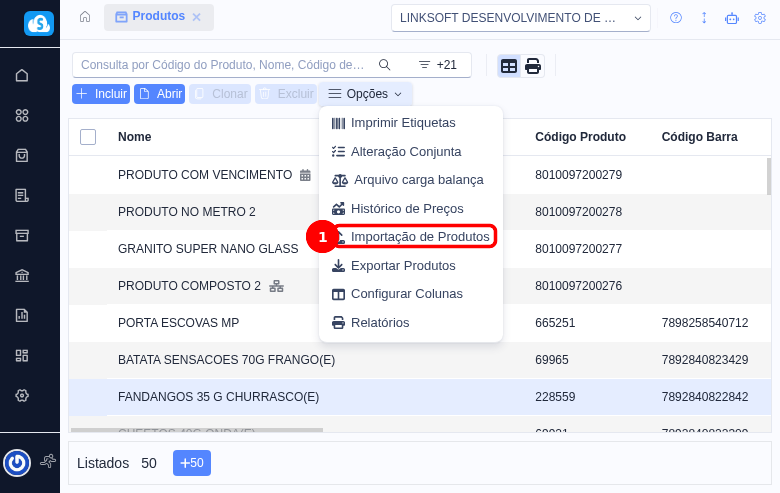The height and width of the screenshot is (493, 780).
Task: Click the Clonar button
Action: coord(220,94)
